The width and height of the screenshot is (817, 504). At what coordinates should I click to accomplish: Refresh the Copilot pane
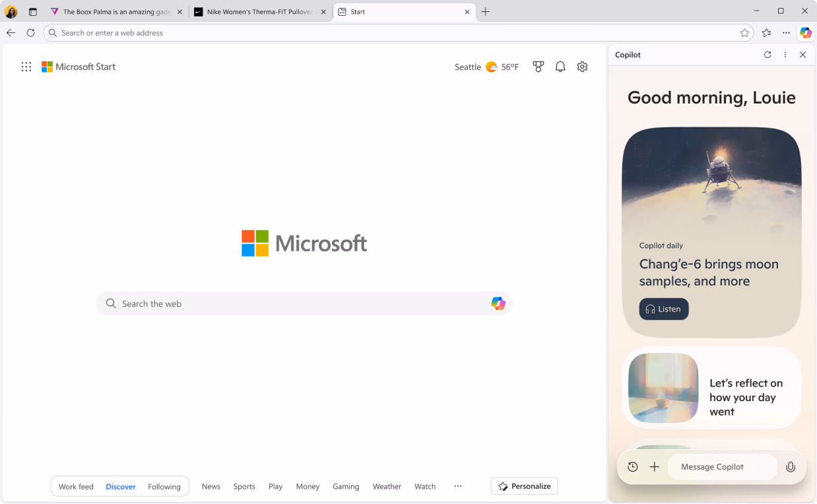(768, 55)
